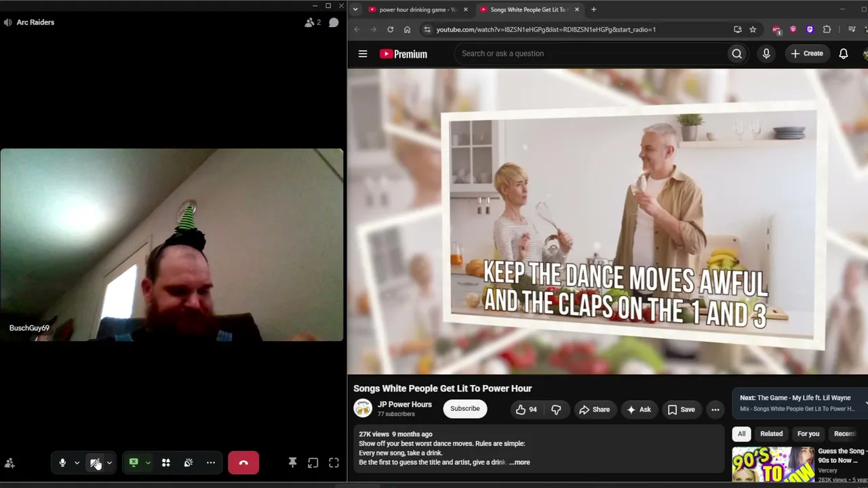Open the browser tab search dropdown
868x488 pixels.
pyautogui.click(x=355, y=9)
